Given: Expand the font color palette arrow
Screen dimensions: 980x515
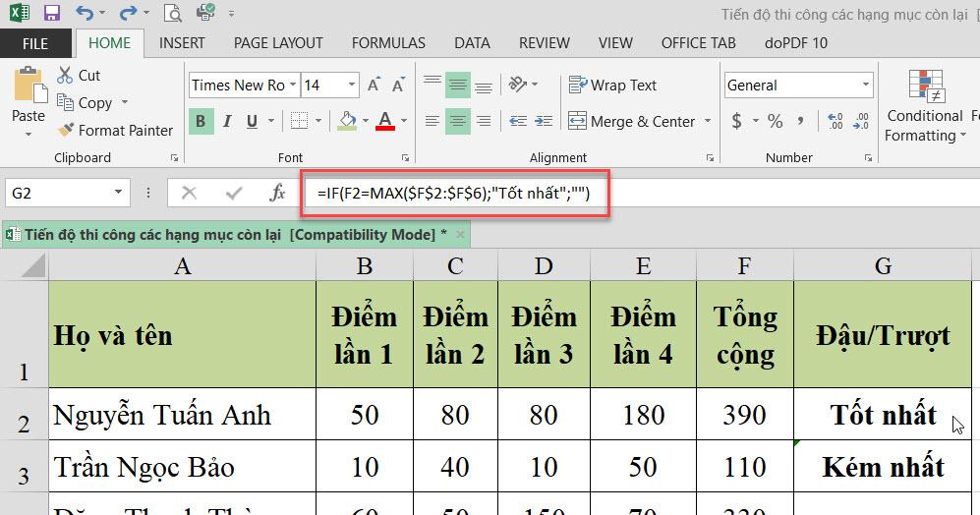Looking at the screenshot, I should [404, 121].
